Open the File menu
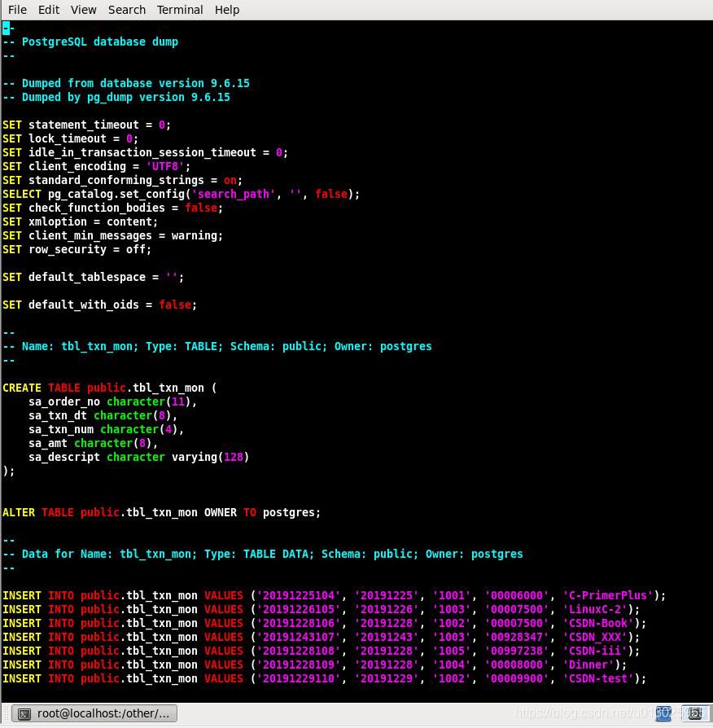 click(x=17, y=10)
